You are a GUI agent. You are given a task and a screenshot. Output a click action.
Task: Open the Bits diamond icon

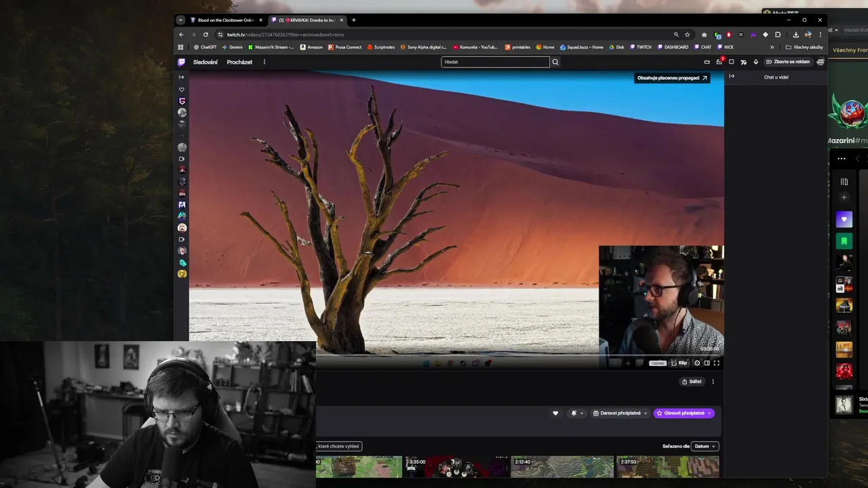click(756, 62)
